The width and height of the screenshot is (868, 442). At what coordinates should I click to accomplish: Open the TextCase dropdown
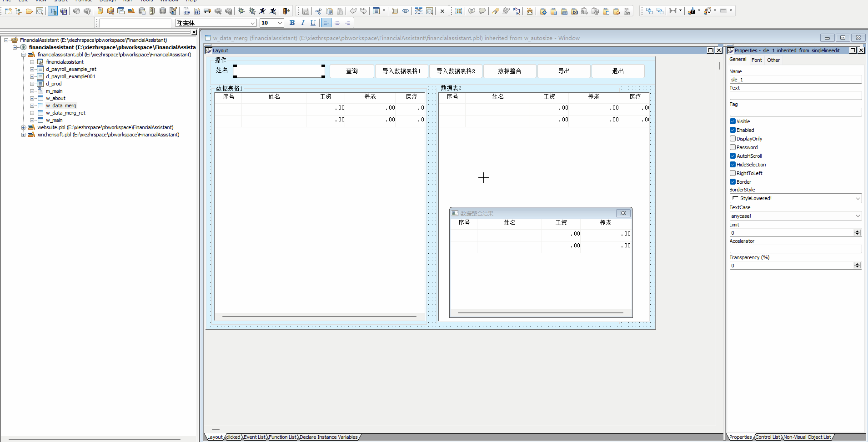(x=796, y=216)
